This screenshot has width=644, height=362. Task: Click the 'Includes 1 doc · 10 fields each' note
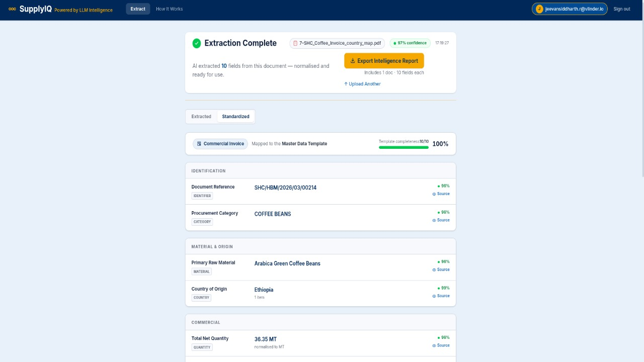click(394, 73)
